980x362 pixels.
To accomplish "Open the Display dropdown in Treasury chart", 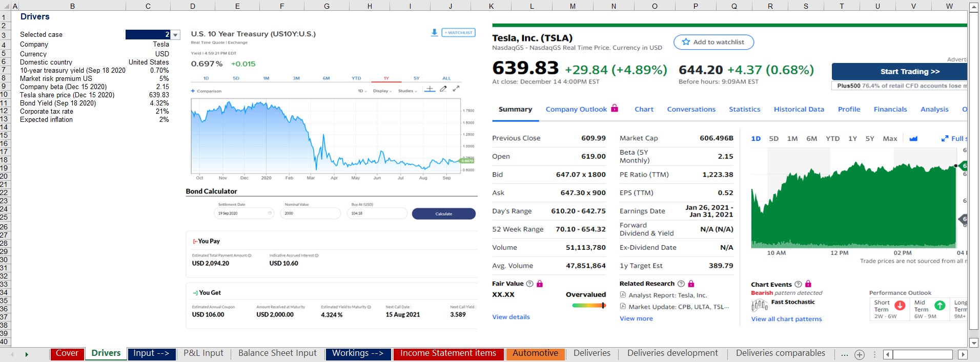I will pyautogui.click(x=382, y=91).
